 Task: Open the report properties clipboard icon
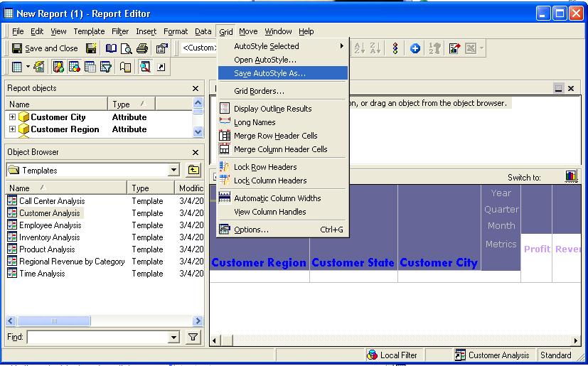tap(161, 48)
